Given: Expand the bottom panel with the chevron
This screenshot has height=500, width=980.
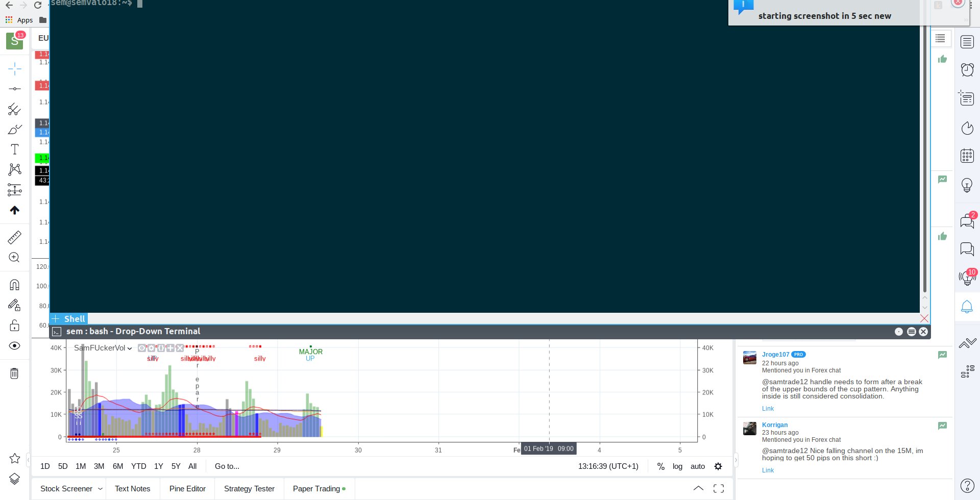Looking at the screenshot, I should pyautogui.click(x=698, y=488).
